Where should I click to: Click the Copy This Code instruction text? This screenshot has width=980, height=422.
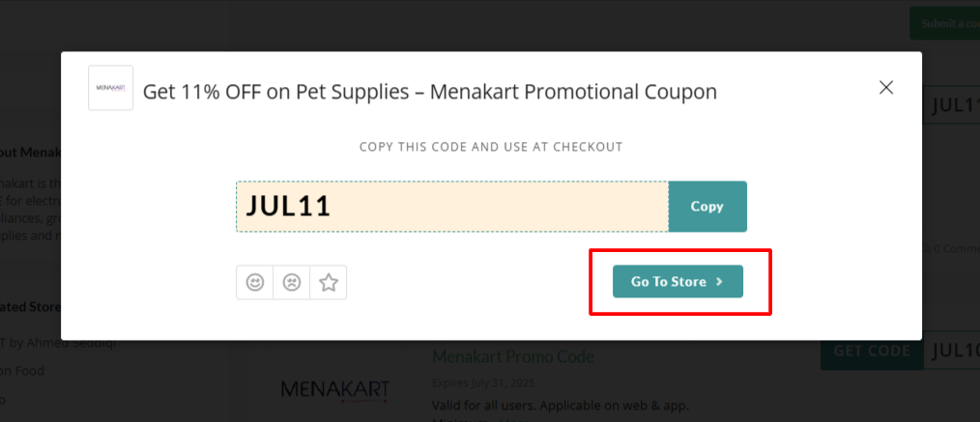coord(491,148)
